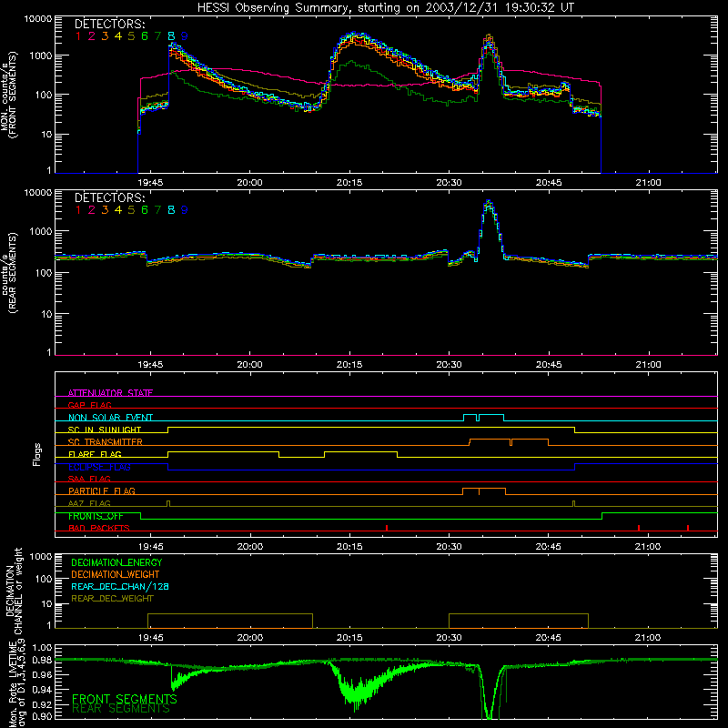This screenshot has width=728, height=728.
Task: Click the DETECTORS: legend heading in the front segments plot
Action: [x=110, y=25]
